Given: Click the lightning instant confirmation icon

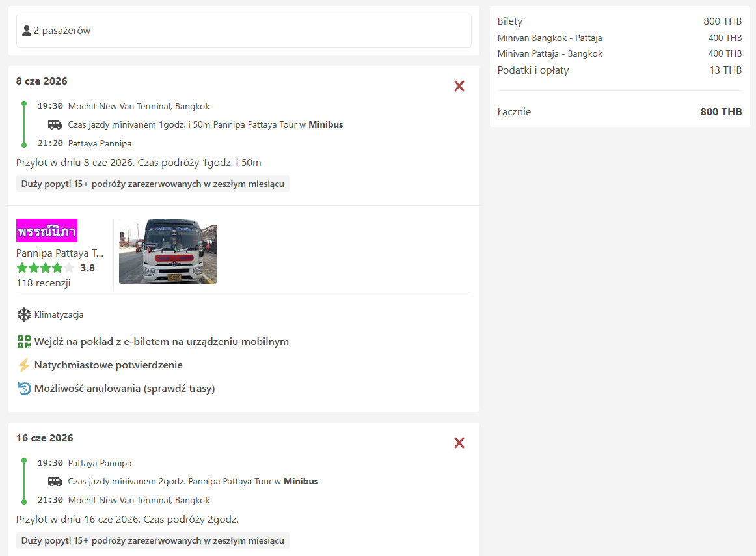Looking at the screenshot, I should (24, 365).
